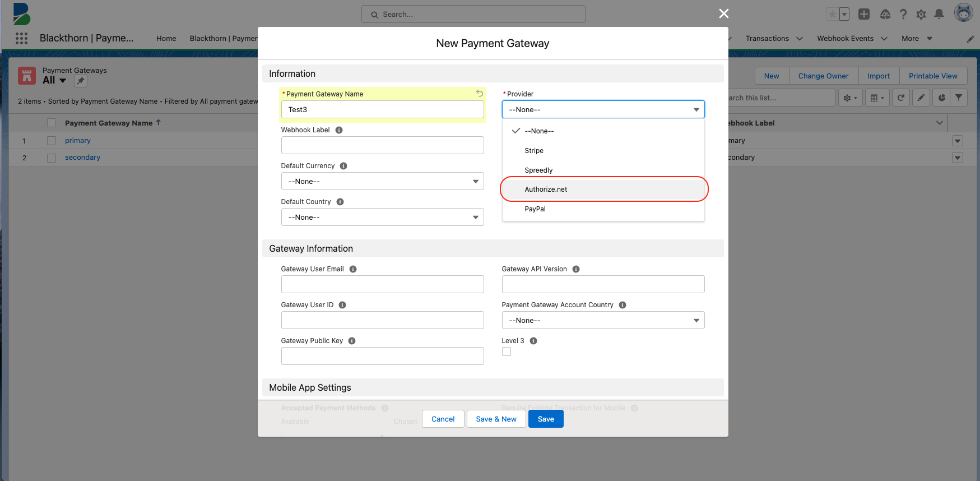Open the secondary row actions menu
The height and width of the screenshot is (481, 980).
pyautogui.click(x=958, y=158)
